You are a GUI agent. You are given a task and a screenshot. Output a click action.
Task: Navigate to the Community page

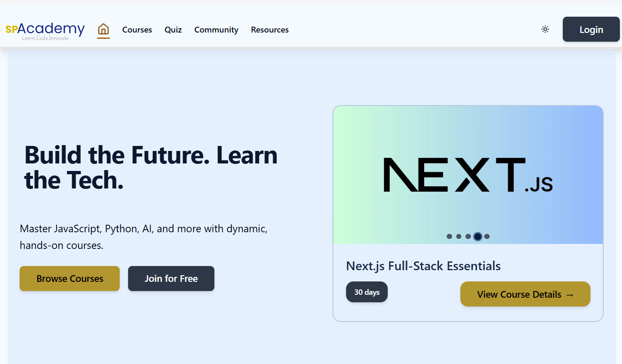[216, 30]
